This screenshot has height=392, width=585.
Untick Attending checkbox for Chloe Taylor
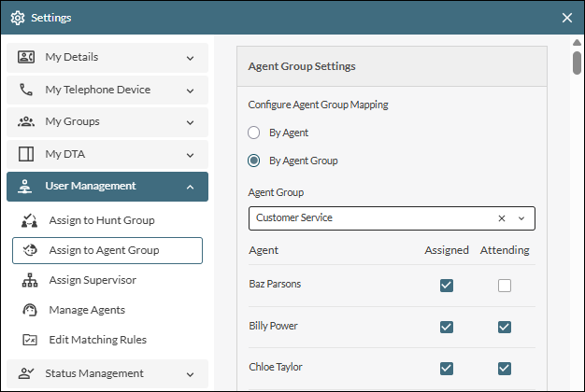(x=505, y=367)
